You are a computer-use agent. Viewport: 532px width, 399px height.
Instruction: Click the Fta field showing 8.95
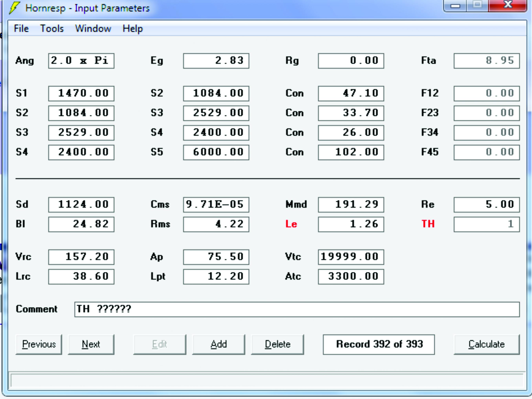(487, 61)
